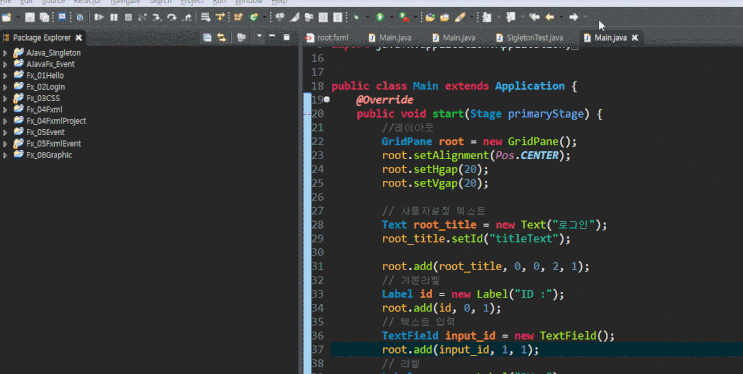This screenshot has width=743, height=374.
Task: Select the Fx_04FxmlProject project
Action: point(56,121)
